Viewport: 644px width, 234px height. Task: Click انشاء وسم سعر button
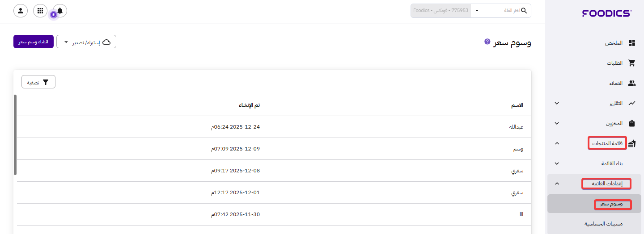pos(34,42)
